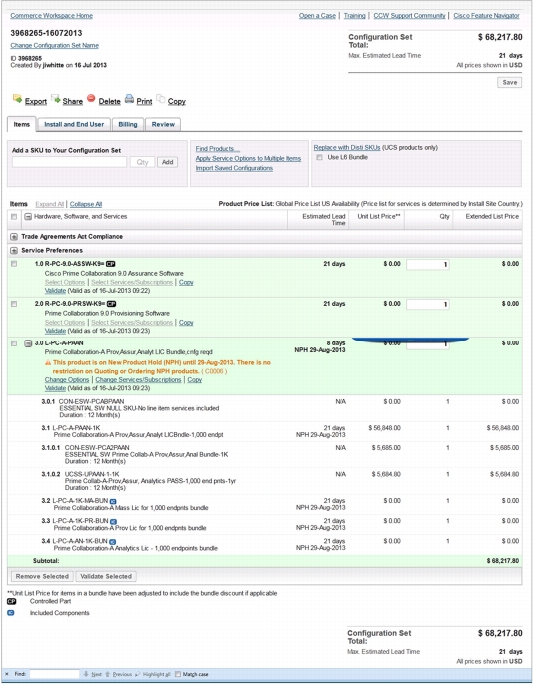The height and width of the screenshot is (686, 534).
Task: Click the Included Components legend icon
Action: [x=11, y=613]
